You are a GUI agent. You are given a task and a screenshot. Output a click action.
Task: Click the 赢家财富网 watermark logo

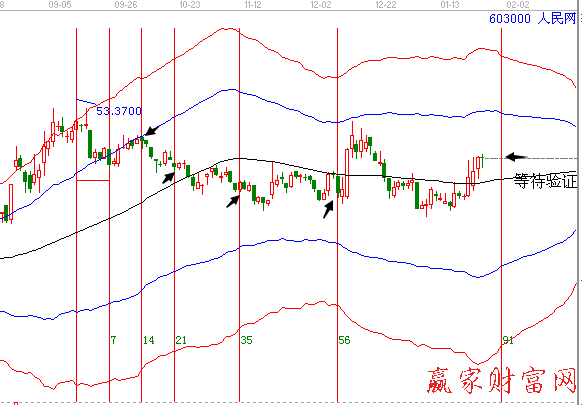pos(502,380)
